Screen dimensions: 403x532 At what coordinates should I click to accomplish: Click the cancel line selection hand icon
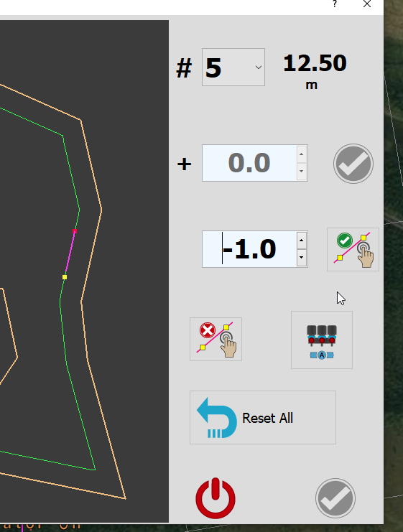pyautogui.click(x=216, y=339)
